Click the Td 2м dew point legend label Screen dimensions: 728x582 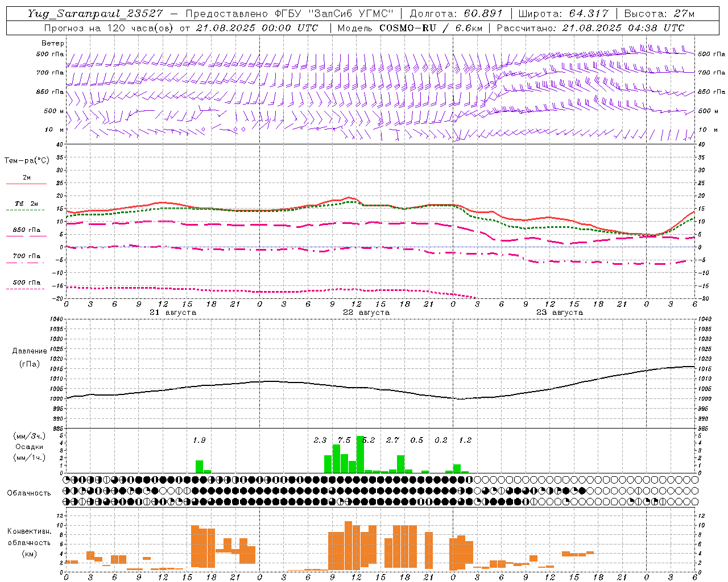(x=26, y=203)
